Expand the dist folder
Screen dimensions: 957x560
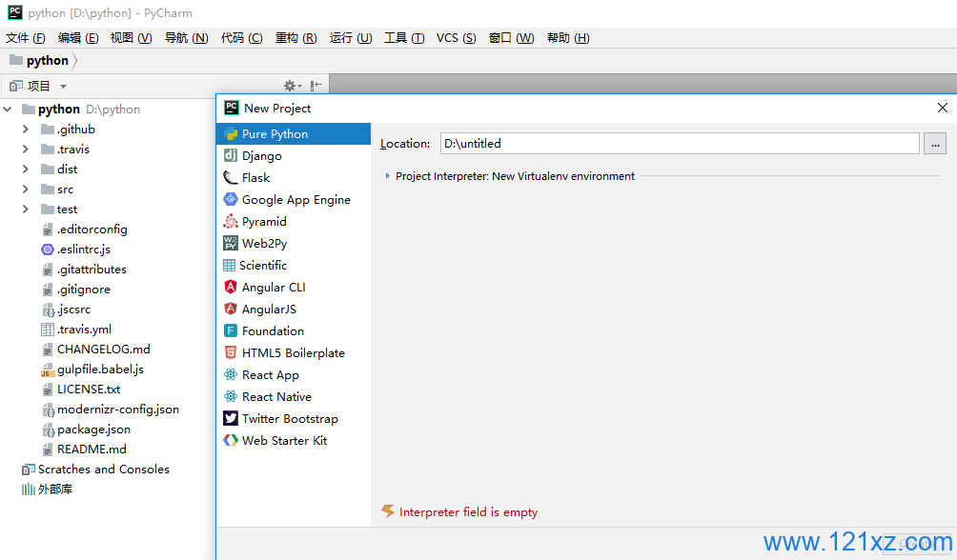click(26, 169)
